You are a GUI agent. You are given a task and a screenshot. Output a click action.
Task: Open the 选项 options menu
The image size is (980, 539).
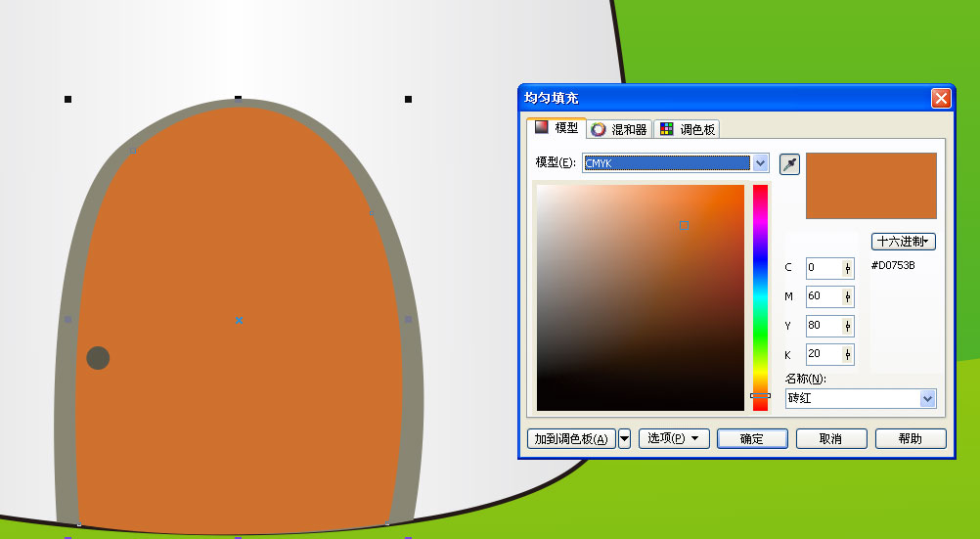click(x=674, y=438)
